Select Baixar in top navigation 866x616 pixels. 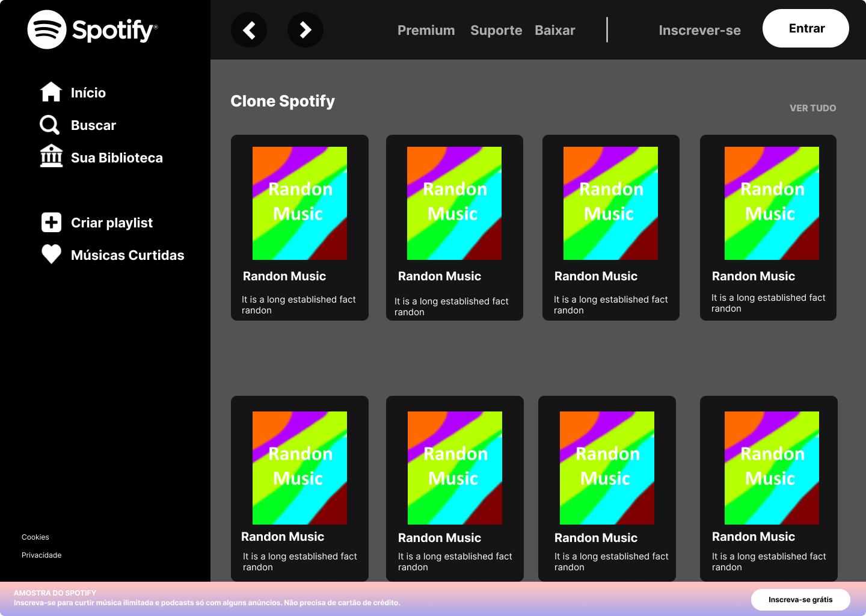(x=554, y=31)
